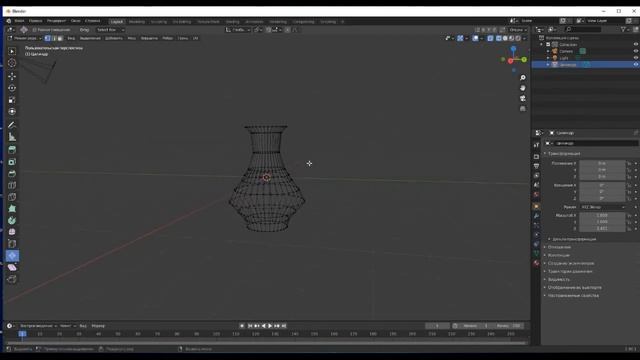Select the Annotate pencil tool
Viewport: 640px width, 360px height.
point(12,125)
